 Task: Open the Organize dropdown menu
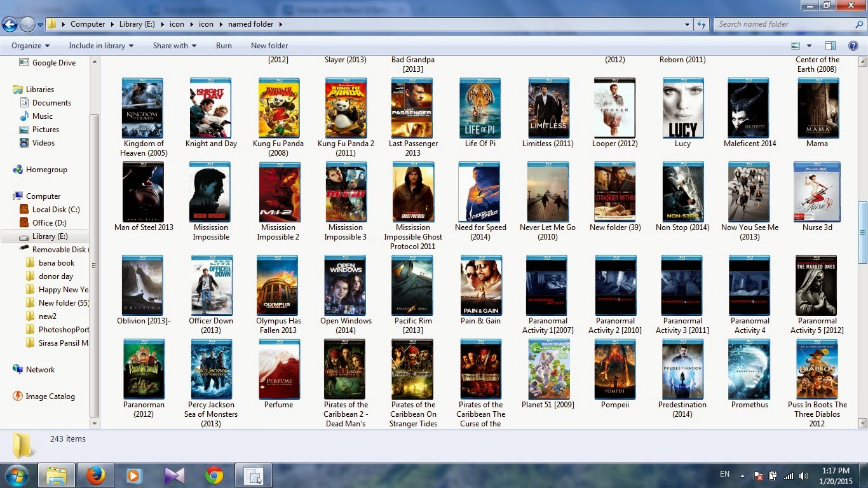31,46
